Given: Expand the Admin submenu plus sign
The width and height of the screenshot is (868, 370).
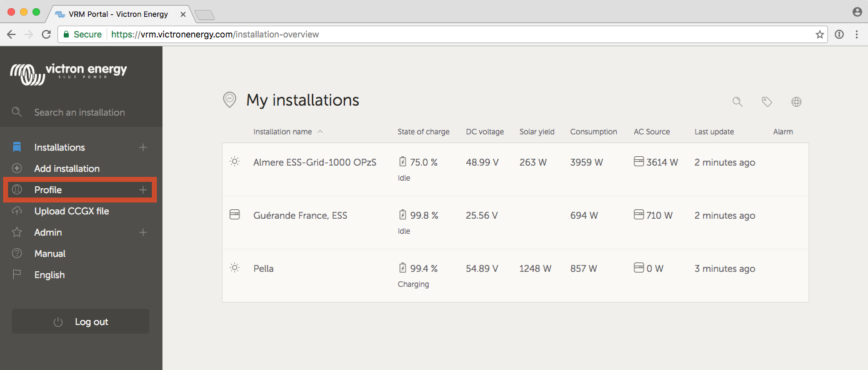Looking at the screenshot, I should tap(143, 232).
